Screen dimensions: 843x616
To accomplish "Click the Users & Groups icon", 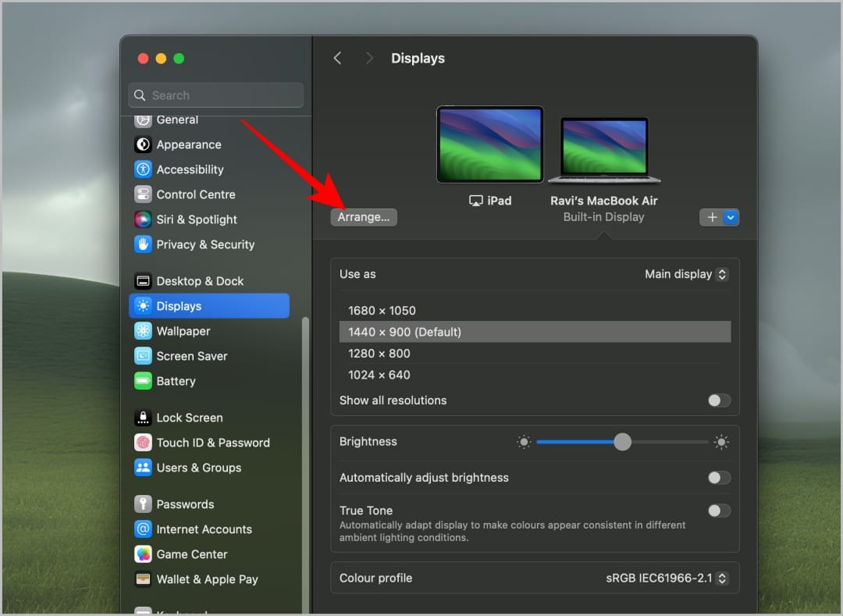I will tap(143, 468).
